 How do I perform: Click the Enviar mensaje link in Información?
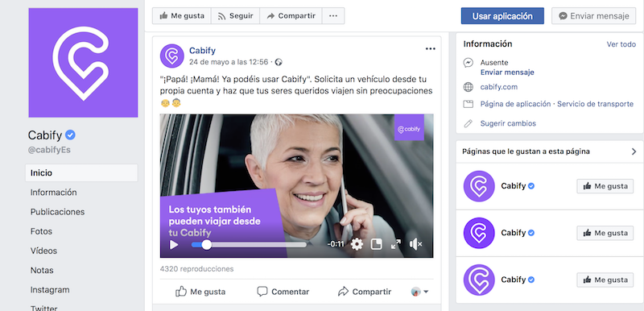[507, 73]
